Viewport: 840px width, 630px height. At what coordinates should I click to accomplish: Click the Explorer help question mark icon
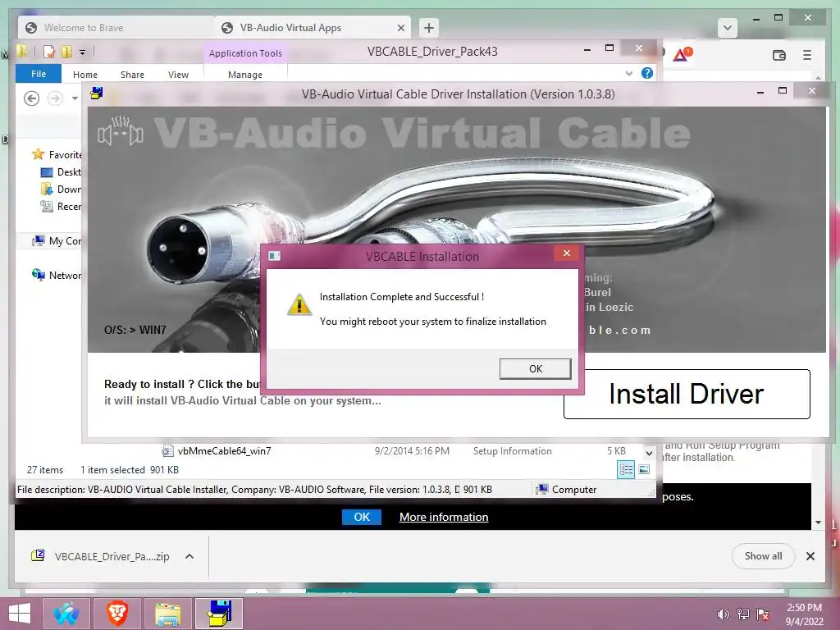pos(647,73)
